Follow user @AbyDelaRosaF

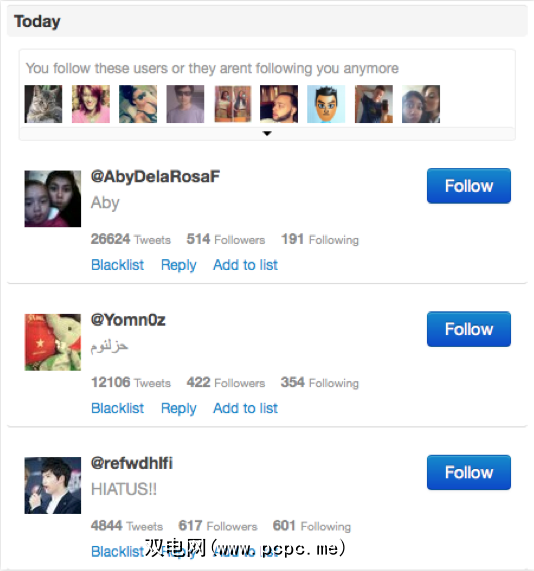[x=469, y=186]
